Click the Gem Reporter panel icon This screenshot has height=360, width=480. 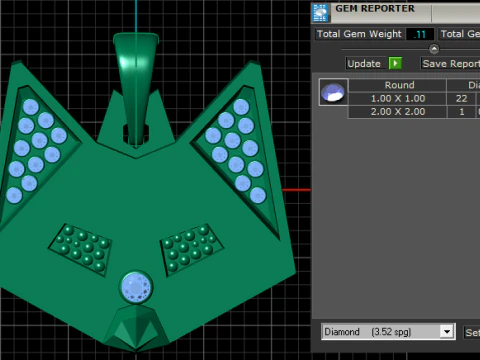pyautogui.click(x=321, y=13)
